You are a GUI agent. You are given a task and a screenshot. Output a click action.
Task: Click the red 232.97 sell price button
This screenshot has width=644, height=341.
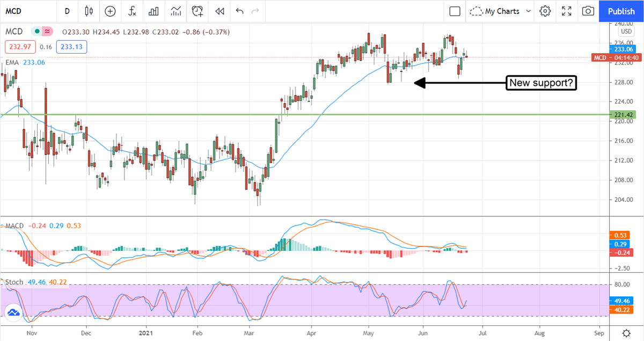(19, 47)
